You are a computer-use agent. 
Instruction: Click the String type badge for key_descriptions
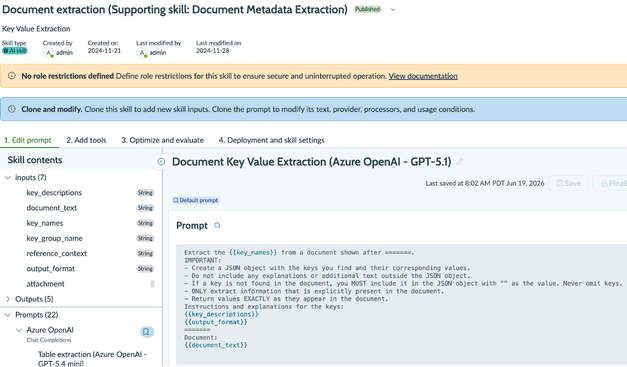click(x=145, y=193)
